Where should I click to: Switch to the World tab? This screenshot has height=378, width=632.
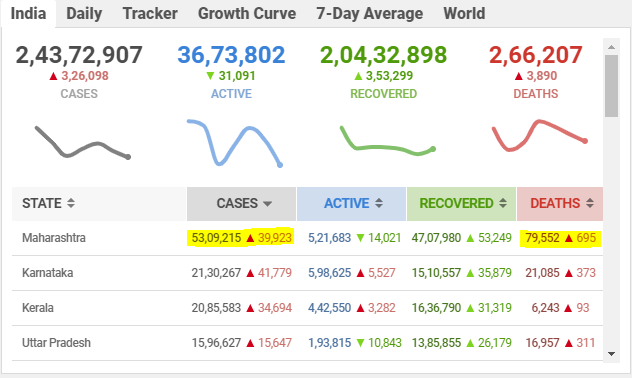pos(464,14)
